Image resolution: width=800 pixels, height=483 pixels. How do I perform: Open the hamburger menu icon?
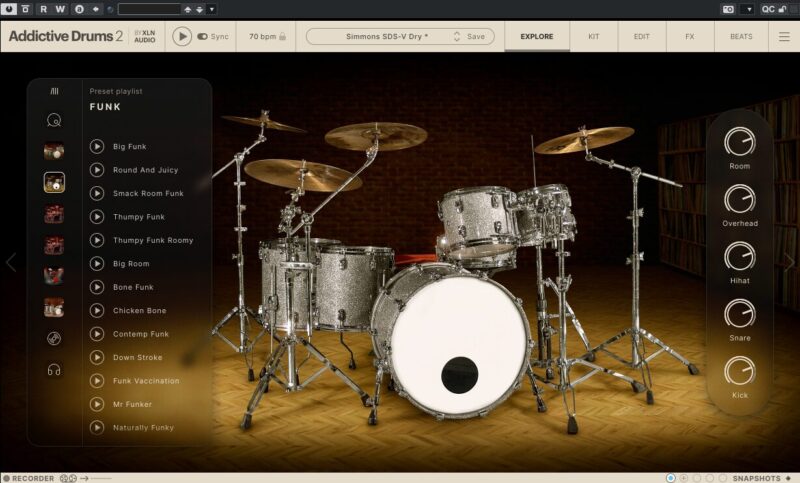click(784, 36)
